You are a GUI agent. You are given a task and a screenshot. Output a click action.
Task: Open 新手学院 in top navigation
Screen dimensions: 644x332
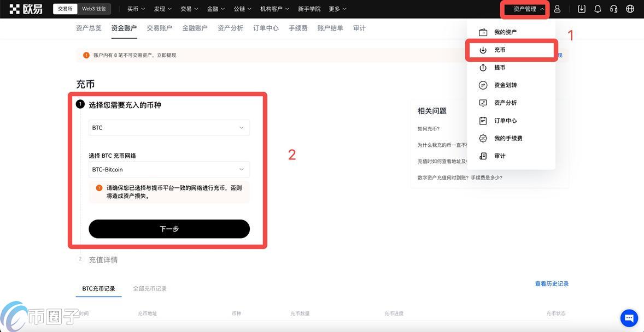(x=309, y=9)
